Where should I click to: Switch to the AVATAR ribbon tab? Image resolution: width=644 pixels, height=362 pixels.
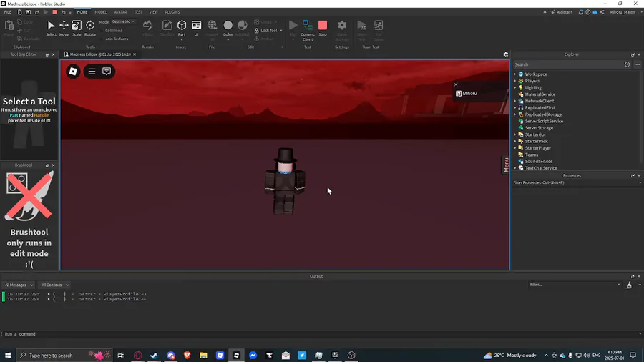pos(120,12)
